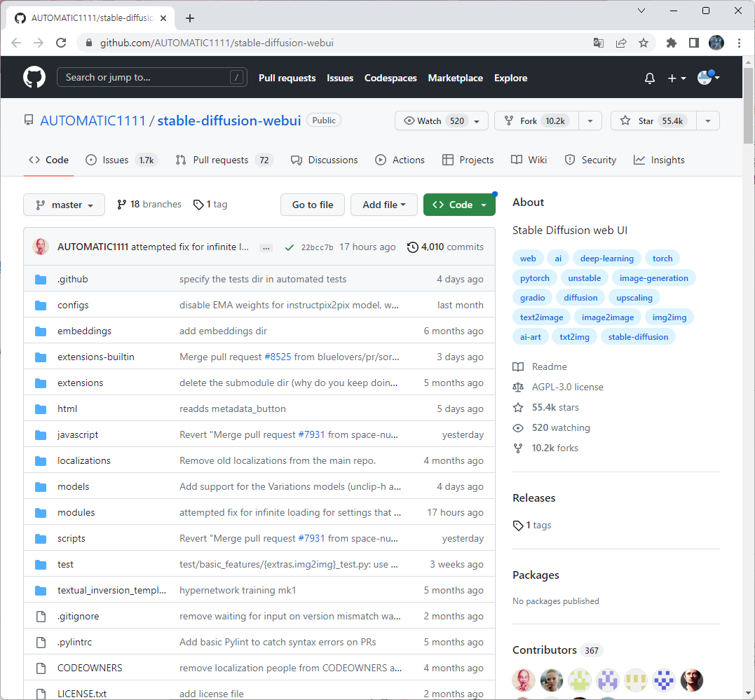Screen dimensions: 755x700
Task: Go back in the browser
Action: pos(16,43)
